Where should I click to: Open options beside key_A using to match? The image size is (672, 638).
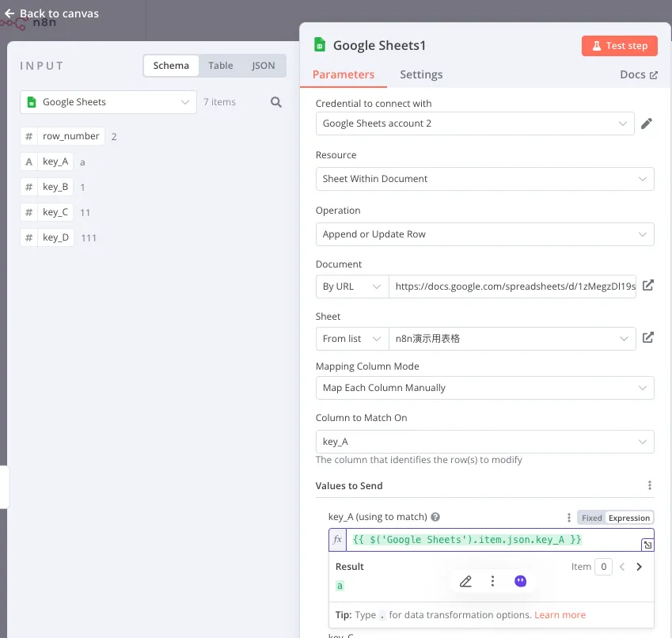[x=569, y=518]
